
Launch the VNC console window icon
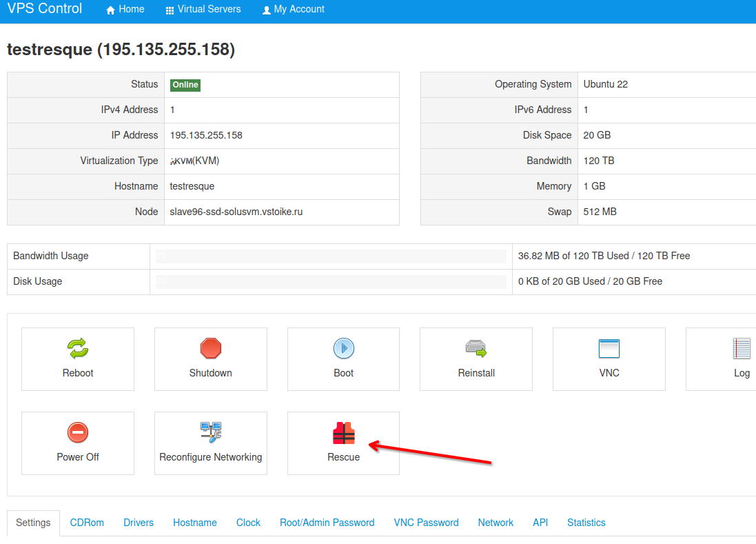609,348
